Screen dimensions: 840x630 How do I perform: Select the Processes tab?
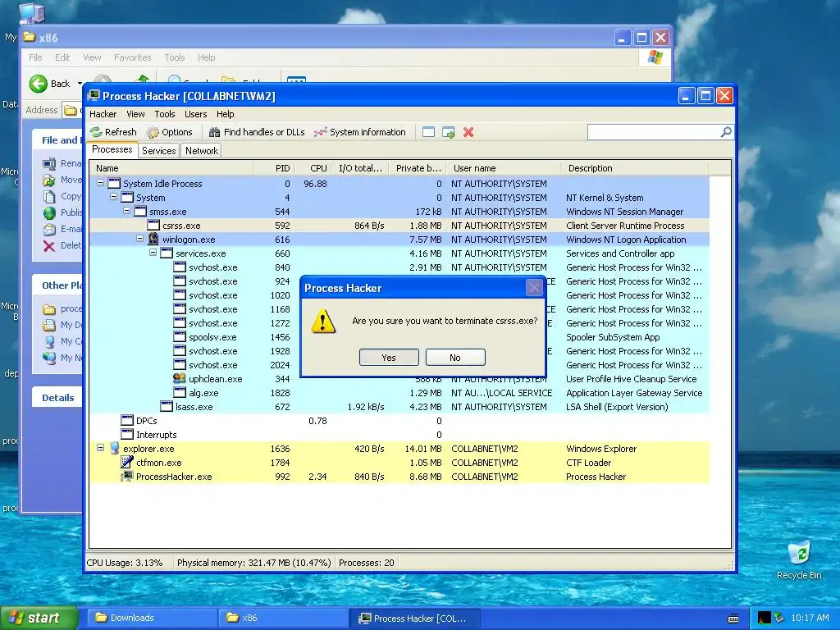tap(112, 149)
